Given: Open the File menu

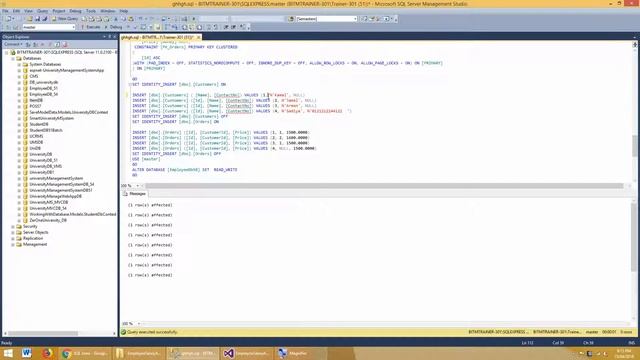Looking at the screenshot, I should tap(6, 11).
